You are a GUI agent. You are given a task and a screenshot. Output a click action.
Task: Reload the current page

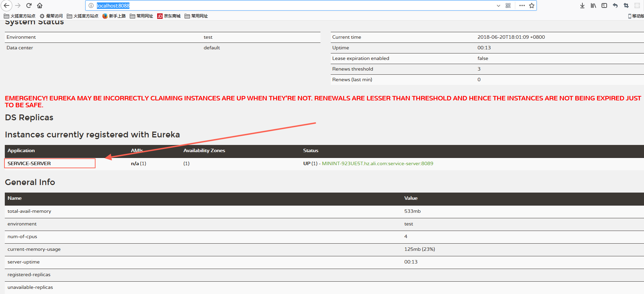point(29,5)
